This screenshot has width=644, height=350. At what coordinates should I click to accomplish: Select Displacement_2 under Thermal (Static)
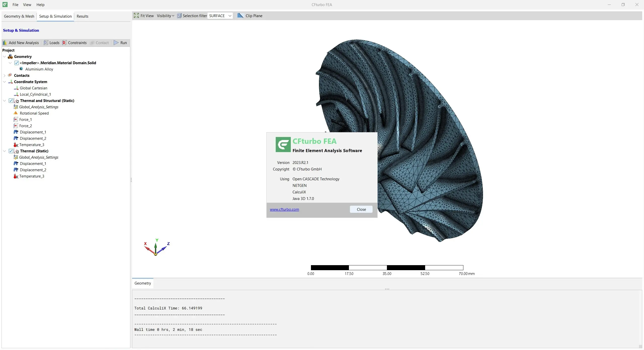(x=33, y=170)
